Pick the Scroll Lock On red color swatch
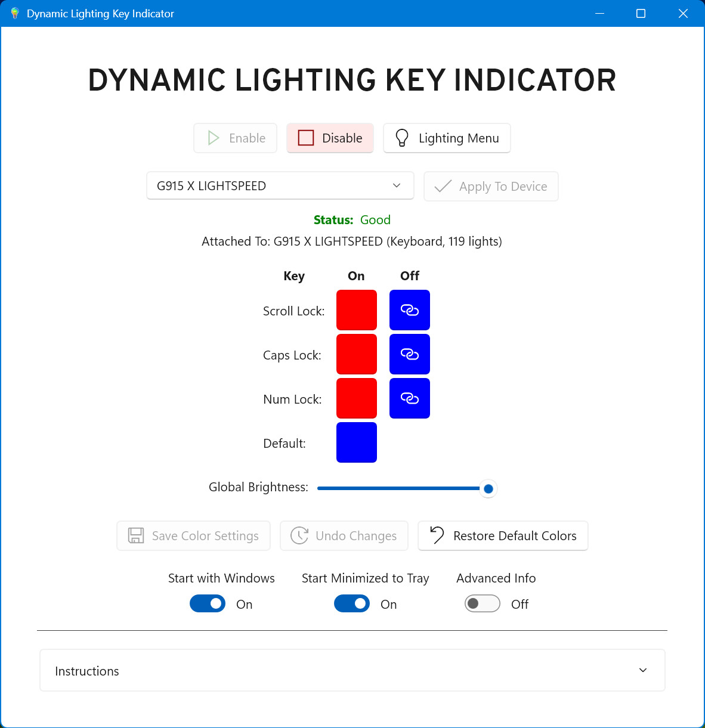Viewport: 705px width, 728px height. click(357, 310)
